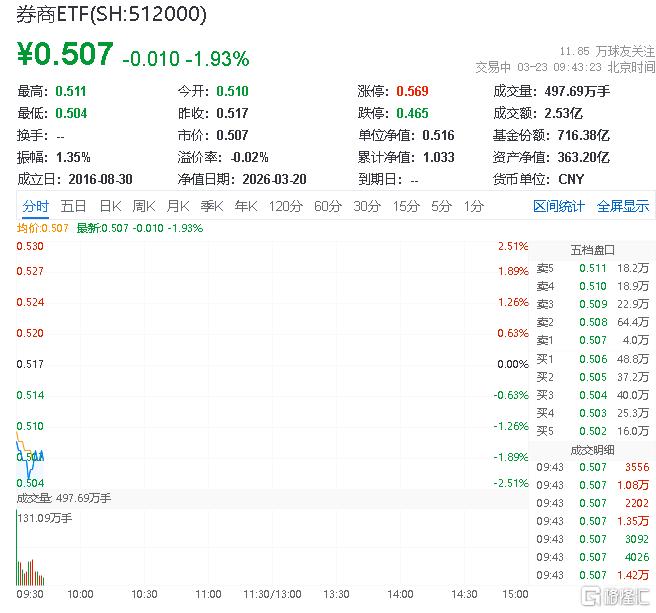Click the 131.09万手 volume peak label
The height and width of the screenshot is (613, 656).
(x=45, y=518)
